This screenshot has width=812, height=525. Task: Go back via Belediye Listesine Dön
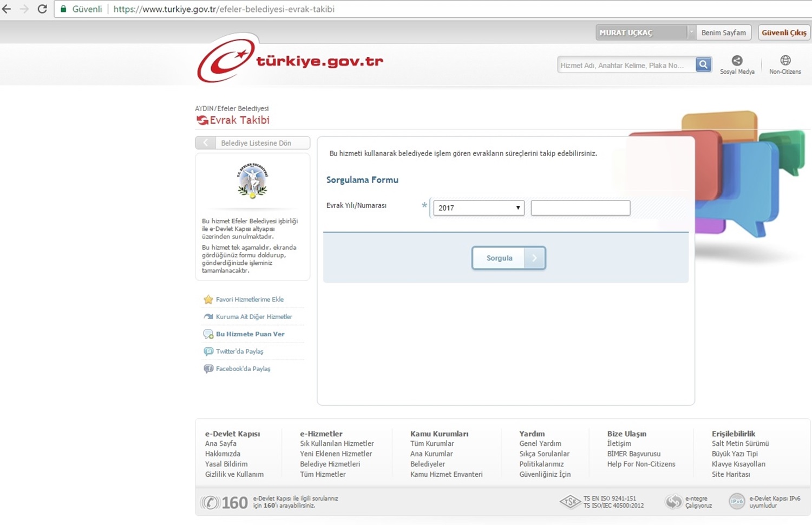(252, 143)
